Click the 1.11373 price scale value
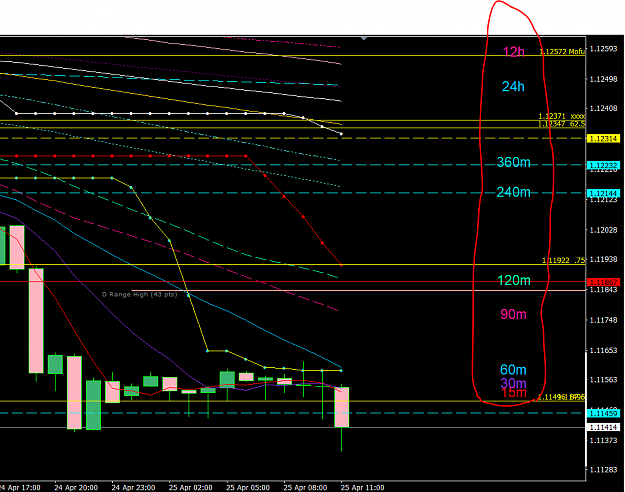Image resolution: width=625 pixels, height=492 pixels. click(x=603, y=440)
